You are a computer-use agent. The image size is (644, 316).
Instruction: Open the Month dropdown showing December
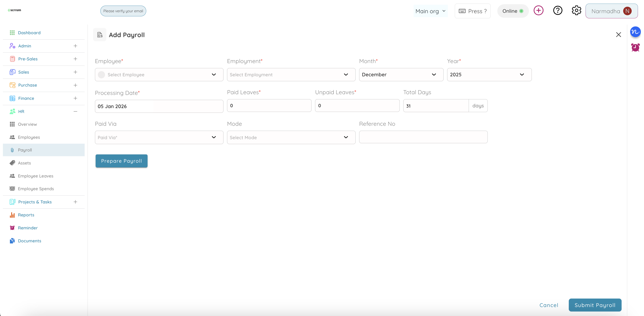point(401,75)
